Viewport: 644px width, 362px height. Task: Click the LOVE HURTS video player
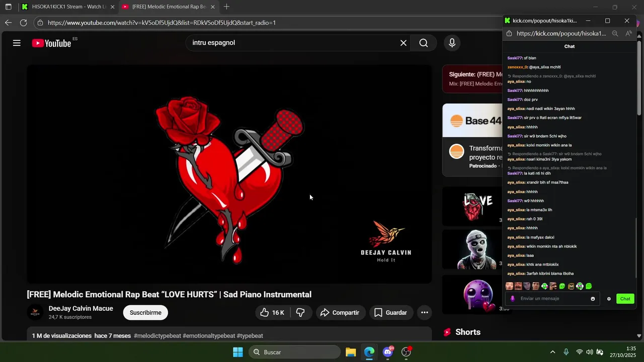[x=229, y=174]
